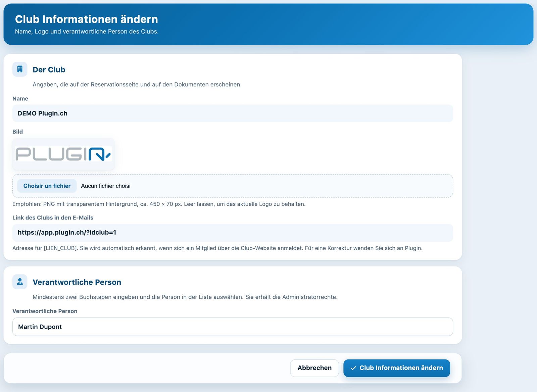This screenshot has width=537, height=392.
Task: Click the Bild field label
Action: click(17, 132)
